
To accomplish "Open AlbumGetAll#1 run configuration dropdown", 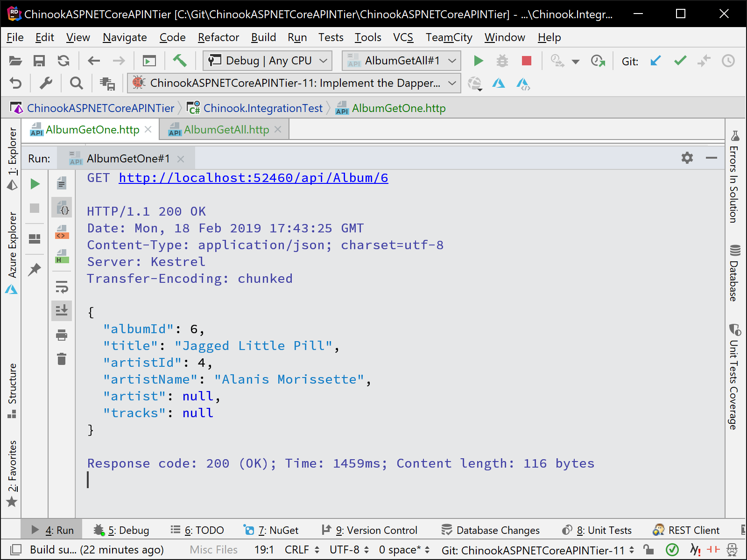I will 402,61.
